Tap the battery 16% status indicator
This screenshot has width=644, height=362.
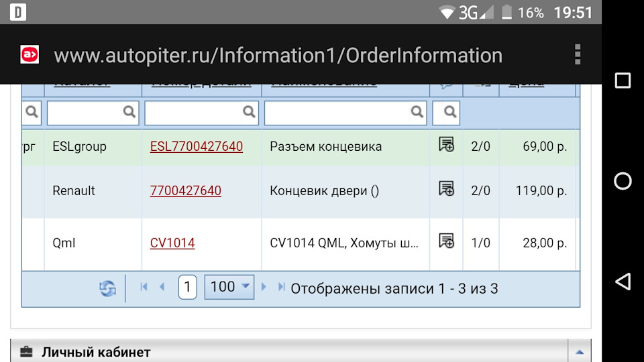(523, 12)
